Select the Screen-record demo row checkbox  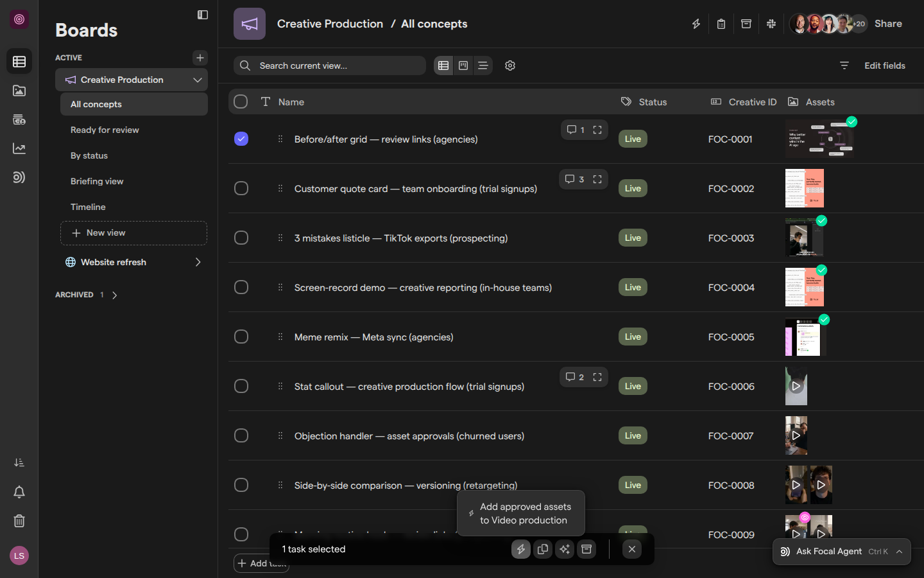[x=241, y=287]
